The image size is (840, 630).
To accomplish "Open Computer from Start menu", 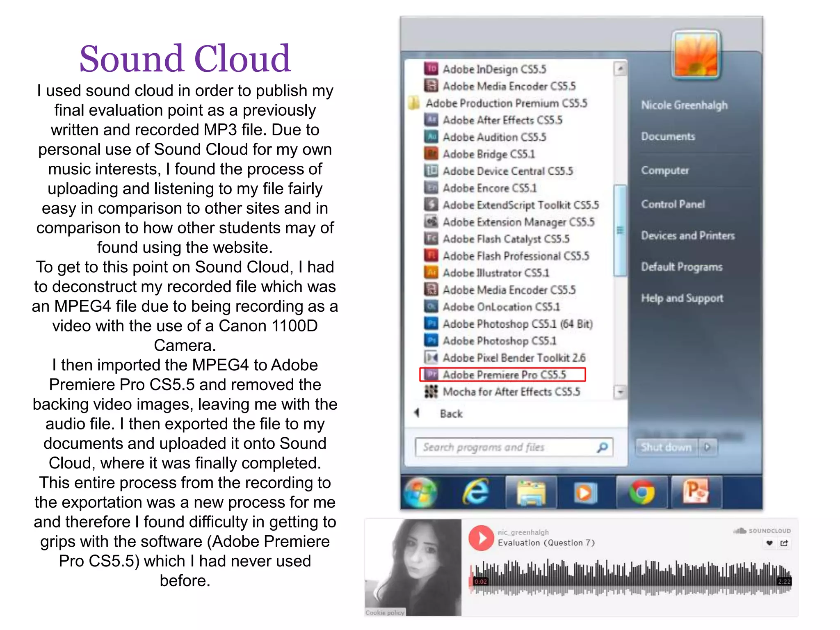I will click(665, 170).
